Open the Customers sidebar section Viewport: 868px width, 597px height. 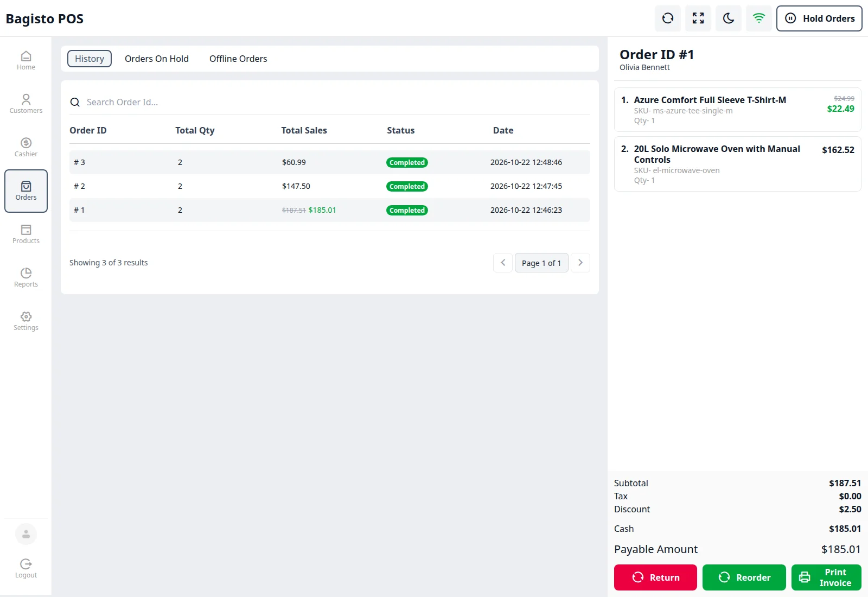(x=26, y=104)
